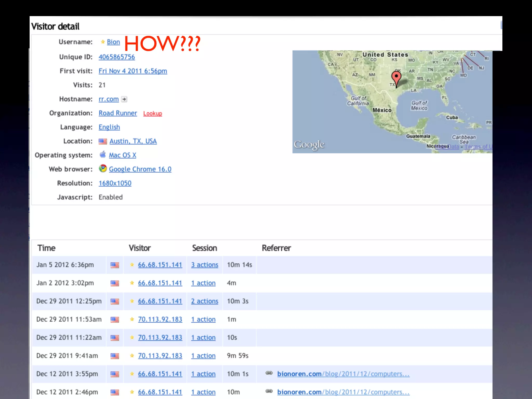The image size is (532, 399).
Task: Select the Road Runner organization link
Action: pyautogui.click(x=118, y=113)
